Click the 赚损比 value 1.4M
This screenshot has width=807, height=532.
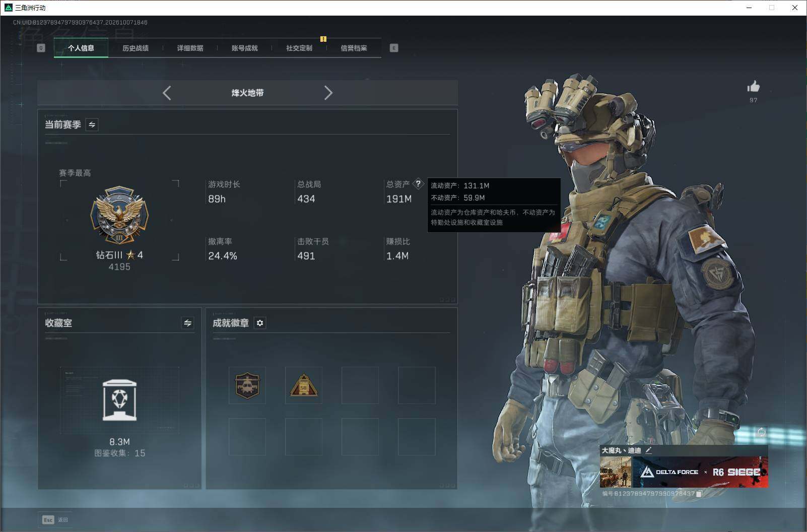pos(397,256)
